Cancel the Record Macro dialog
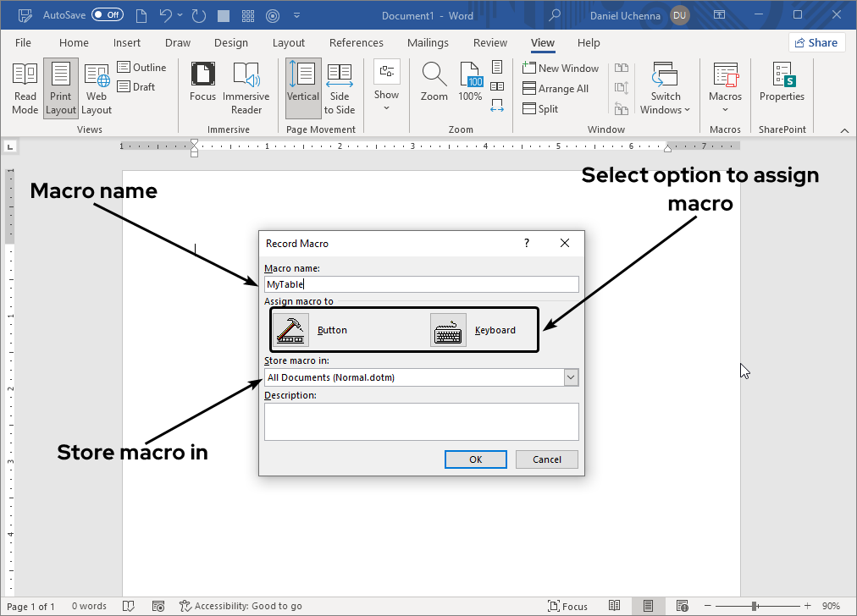Viewport: 857px width, 616px height. (546, 459)
